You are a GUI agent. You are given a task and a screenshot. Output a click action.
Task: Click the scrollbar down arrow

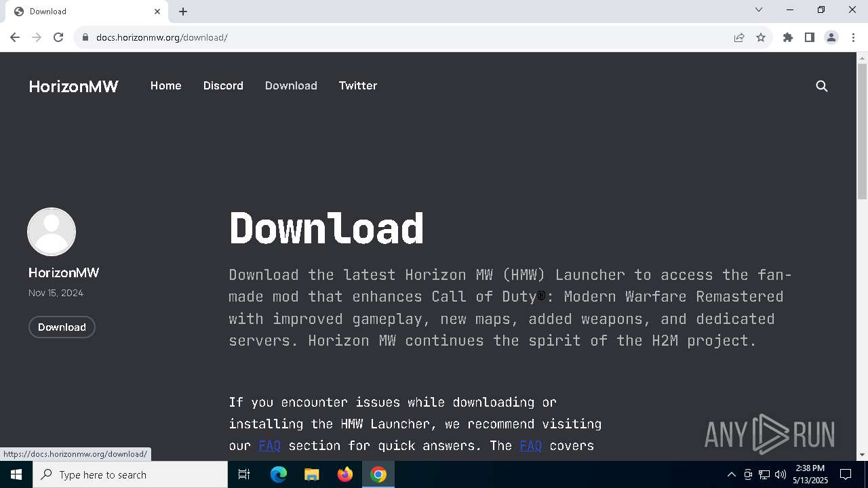coord(863,455)
